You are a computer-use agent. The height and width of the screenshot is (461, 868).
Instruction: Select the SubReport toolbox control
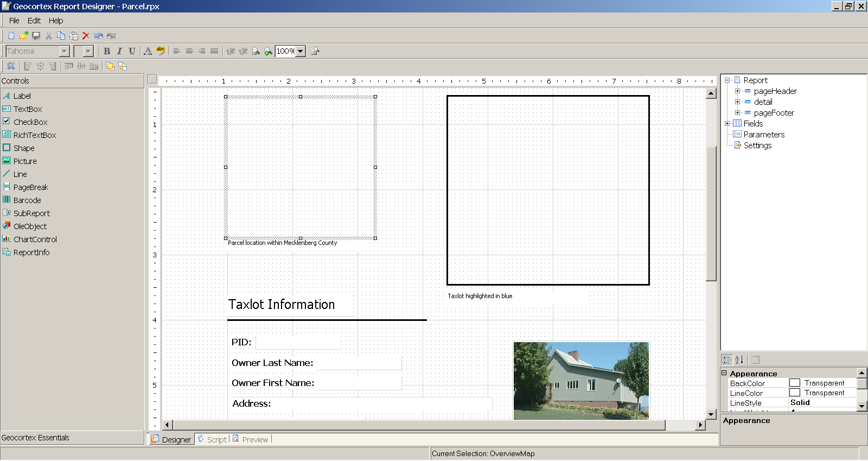[26, 213]
